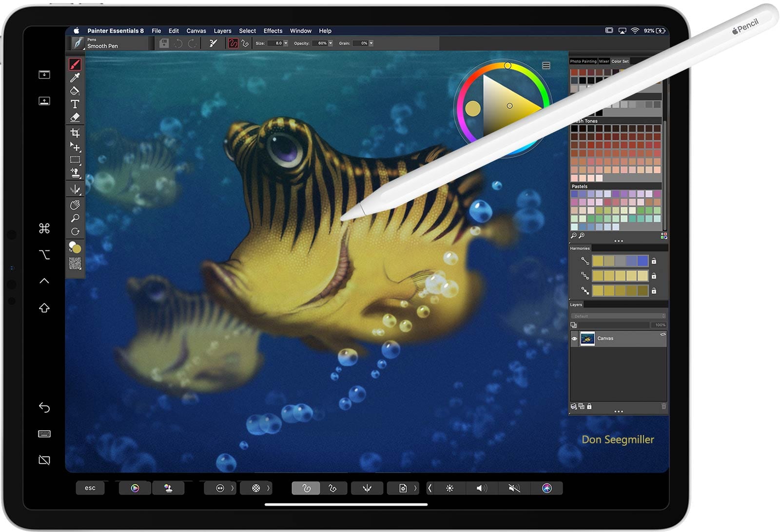The width and height of the screenshot is (780, 532).
Task: Select the Rotate Page tool
Action: click(x=75, y=231)
